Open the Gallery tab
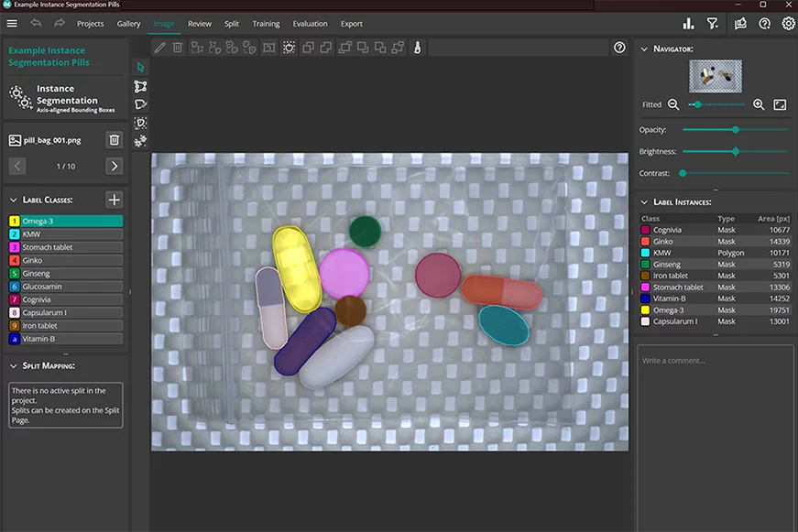The height and width of the screenshot is (532, 798). click(x=128, y=24)
